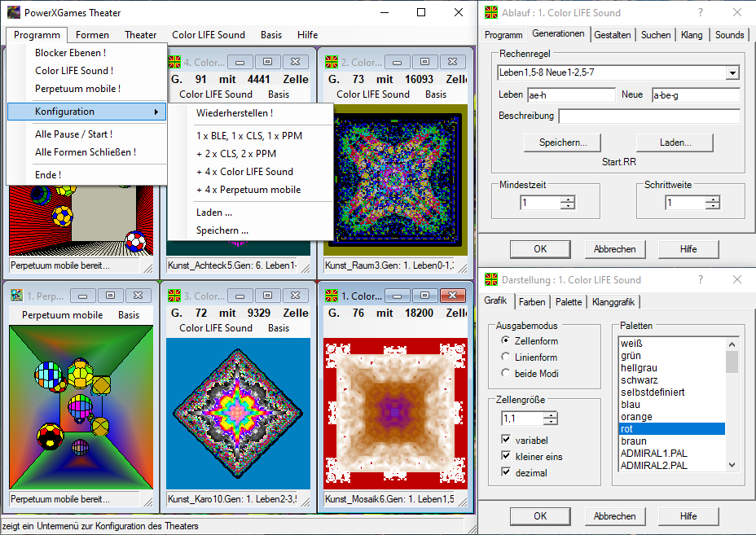Image resolution: width=756 pixels, height=535 pixels.
Task: Click the 1. Color window icon
Action: click(332, 296)
